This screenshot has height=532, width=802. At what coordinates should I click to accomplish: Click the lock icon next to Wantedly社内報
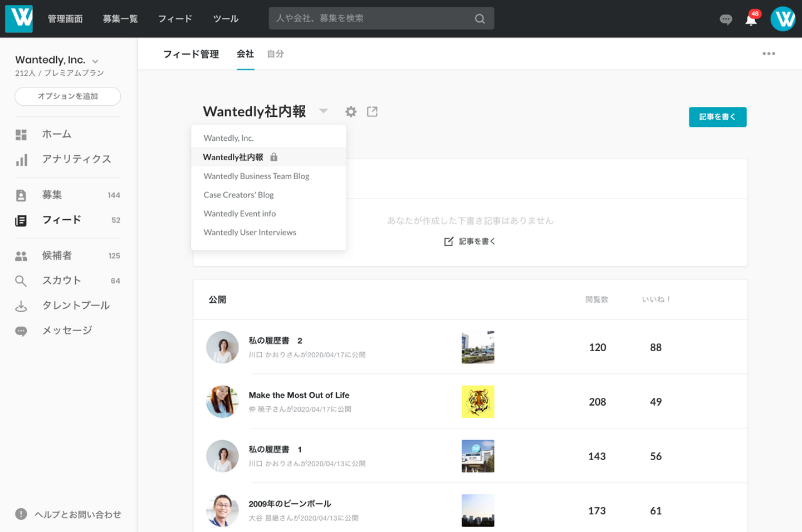pos(273,157)
